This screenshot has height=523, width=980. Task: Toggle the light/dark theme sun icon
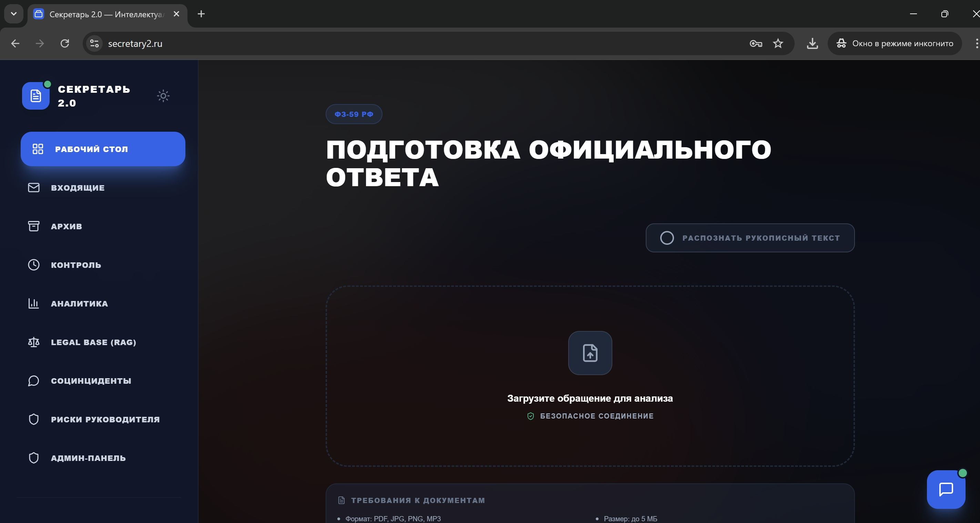163,95
